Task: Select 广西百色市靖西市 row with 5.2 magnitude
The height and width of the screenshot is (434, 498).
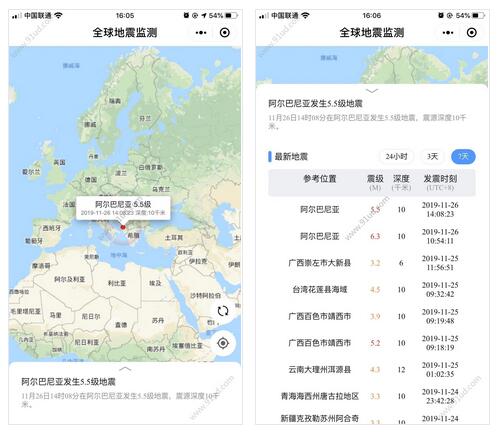Action: click(x=372, y=343)
